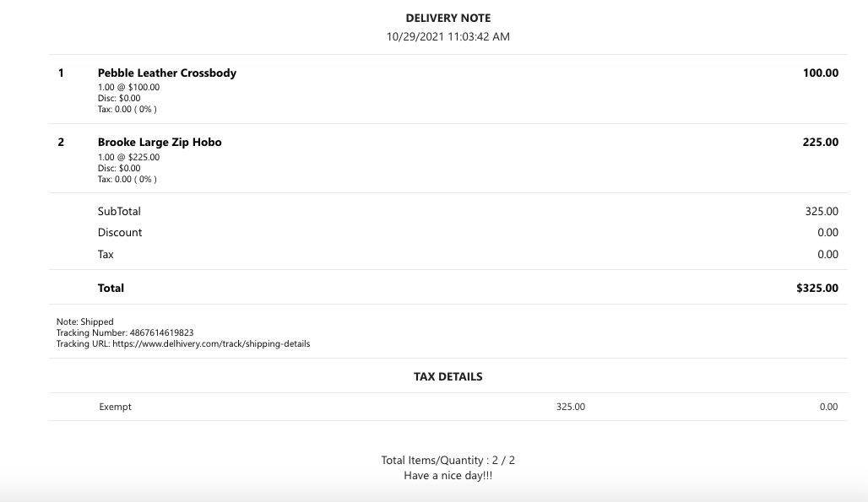Image resolution: width=868 pixels, height=502 pixels.
Task: Select the Brooke Large Zip Hobo item name
Action: 160,142
